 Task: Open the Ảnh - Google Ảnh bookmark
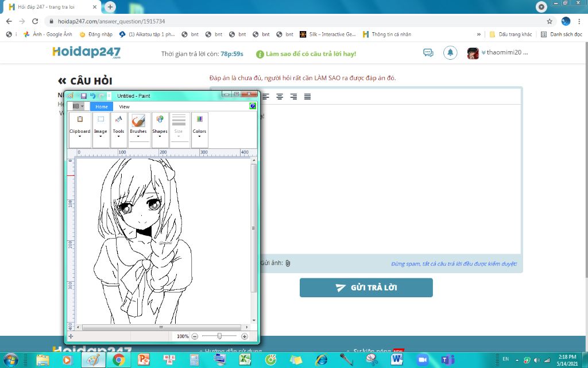coord(48,34)
